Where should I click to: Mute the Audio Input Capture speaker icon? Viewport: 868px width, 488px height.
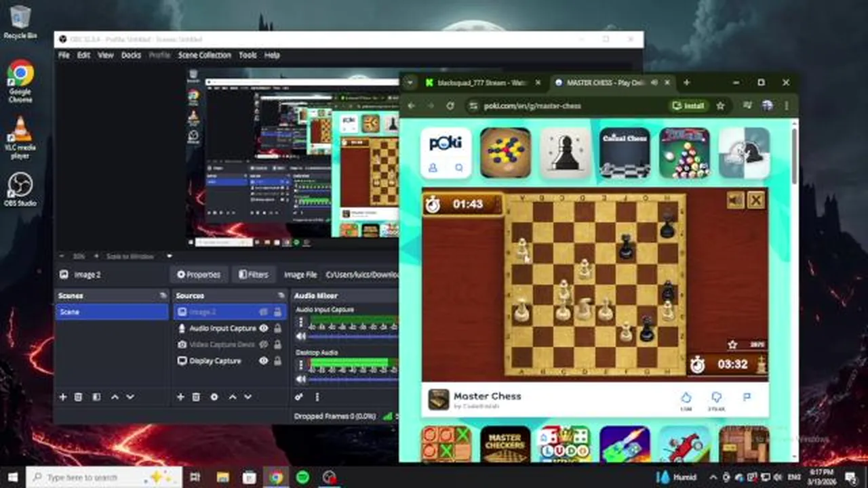point(302,336)
